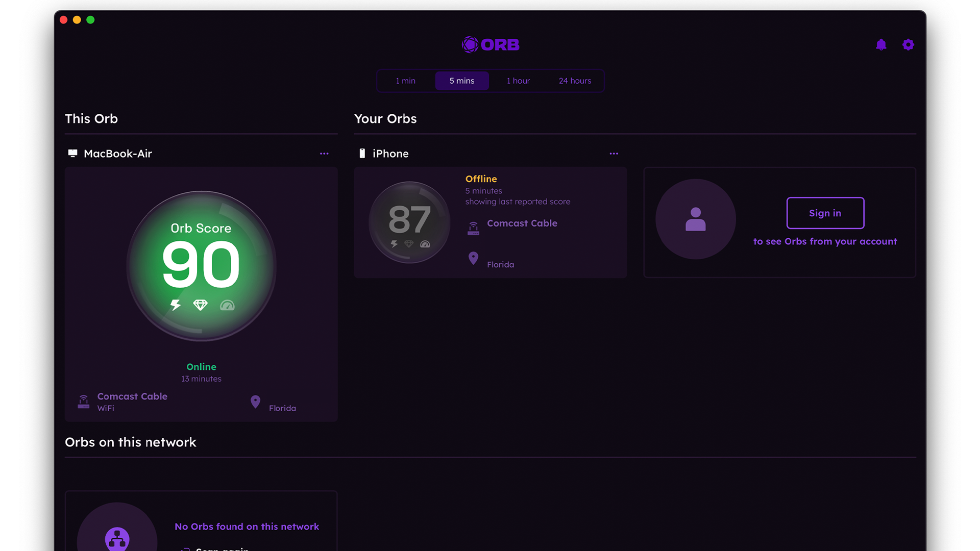980x551 pixels.
Task: Open settings gear icon
Action: point(908,45)
